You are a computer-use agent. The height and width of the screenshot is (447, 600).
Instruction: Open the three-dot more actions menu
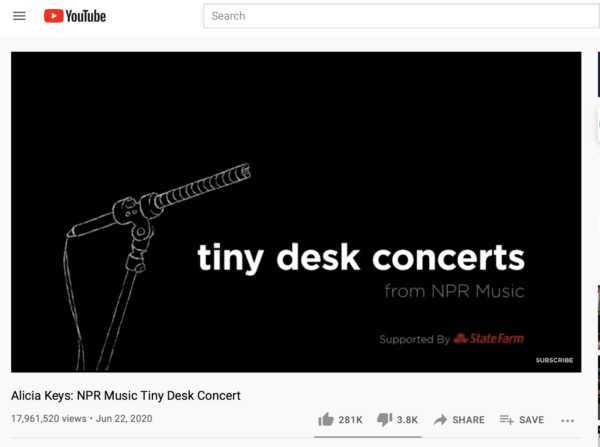pyautogui.click(x=567, y=421)
